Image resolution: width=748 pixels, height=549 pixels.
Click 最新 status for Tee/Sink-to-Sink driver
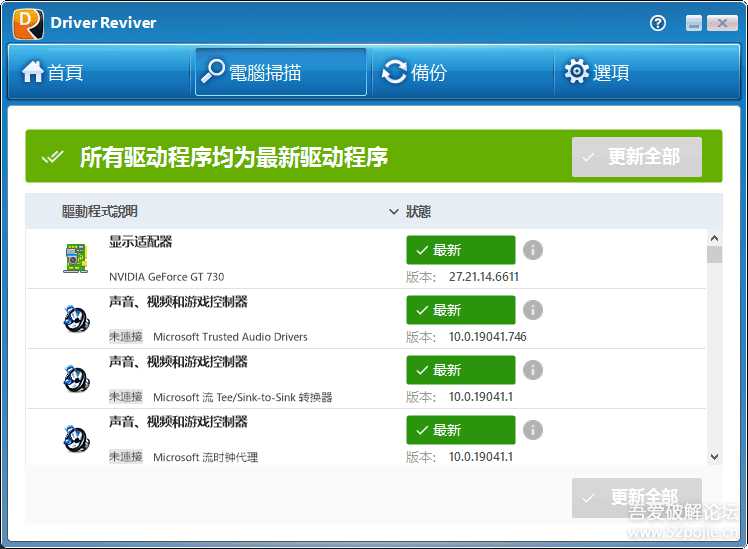pyautogui.click(x=461, y=370)
